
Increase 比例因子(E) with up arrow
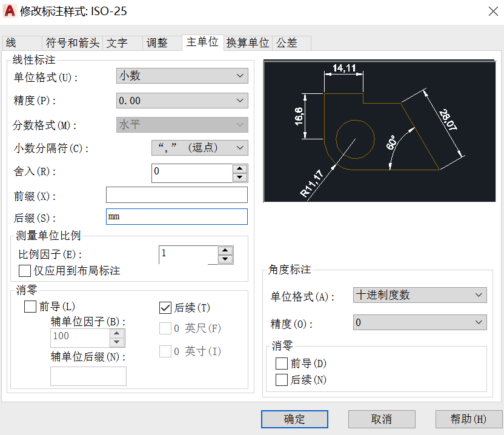click(225, 251)
